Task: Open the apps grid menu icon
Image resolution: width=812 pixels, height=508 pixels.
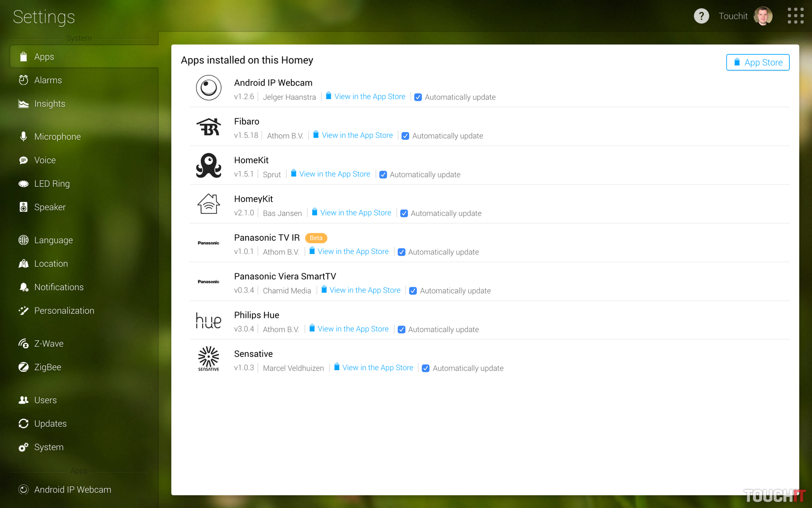Action: coord(795,16)
